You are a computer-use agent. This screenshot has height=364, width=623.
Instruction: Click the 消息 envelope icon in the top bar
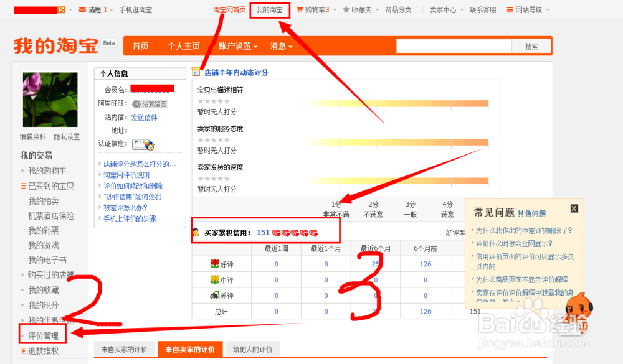pos(82,9)
